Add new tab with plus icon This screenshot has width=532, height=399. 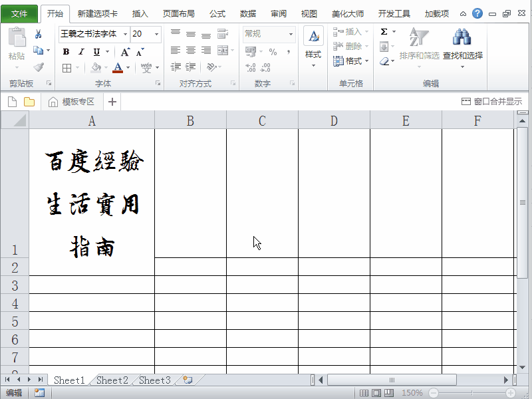pyautogui.click(x=112, y=102)
